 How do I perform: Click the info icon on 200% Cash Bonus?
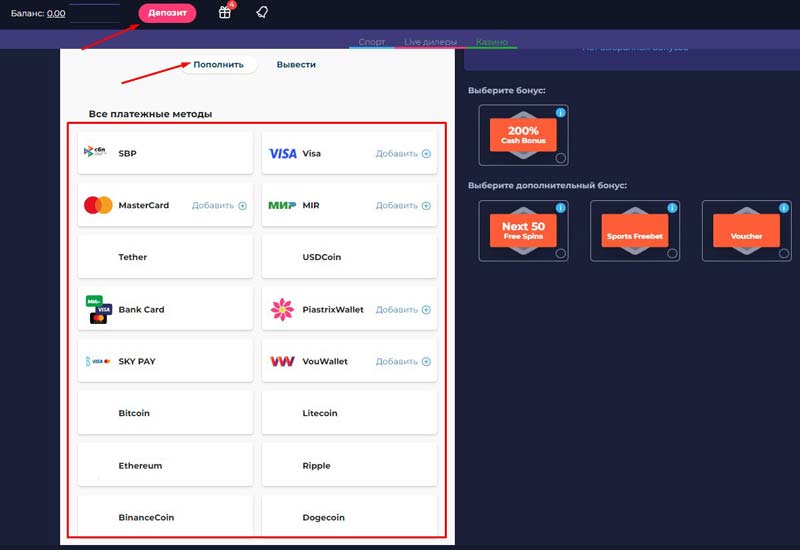[x=560, y=113]
